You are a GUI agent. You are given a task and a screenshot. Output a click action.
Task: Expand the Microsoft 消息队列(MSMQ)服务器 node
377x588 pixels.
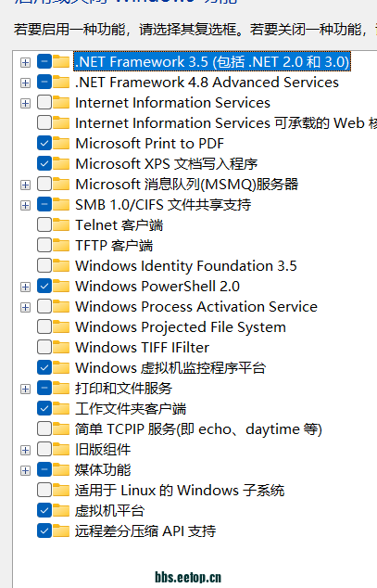[25, 185]
